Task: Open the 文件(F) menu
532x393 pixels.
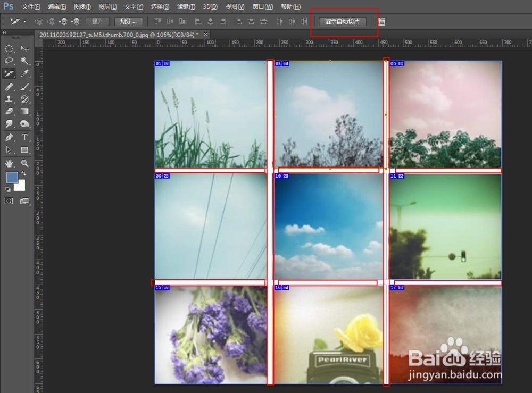Action: pyautogui.click(x=31, y=6)
